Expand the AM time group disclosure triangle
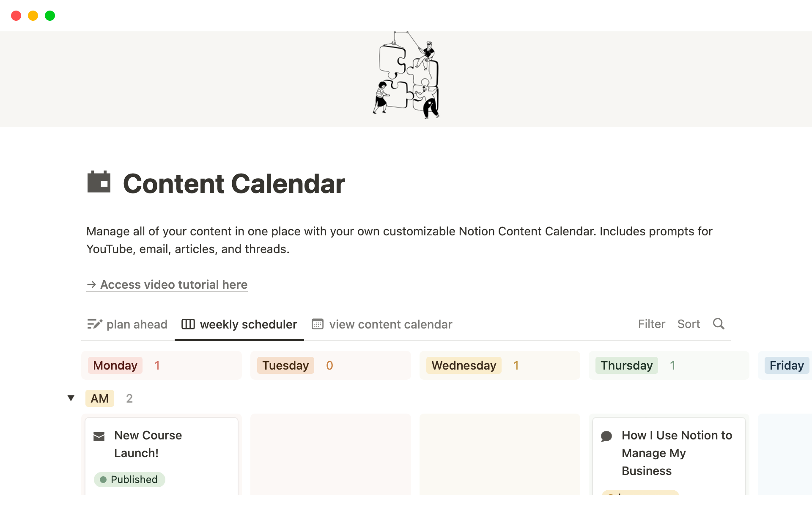The width and height of the screenshot is (812, 508). tap(71, 398)
